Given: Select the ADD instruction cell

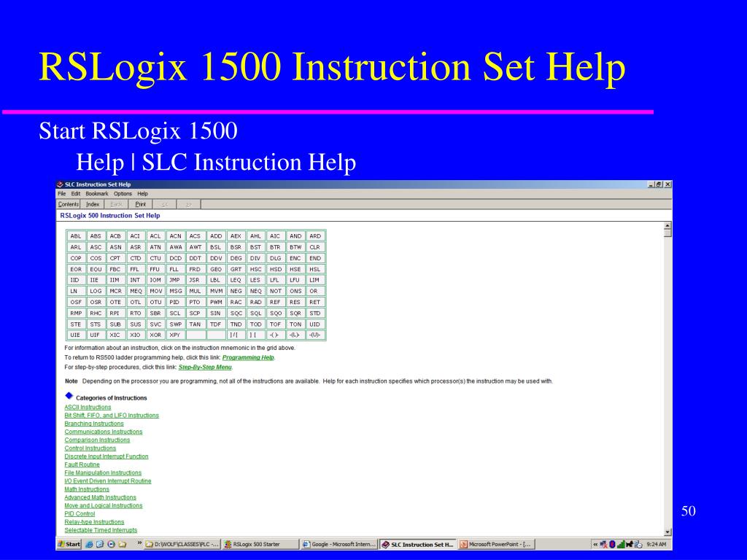Looking at the screenshot, I should coord(216,236).
